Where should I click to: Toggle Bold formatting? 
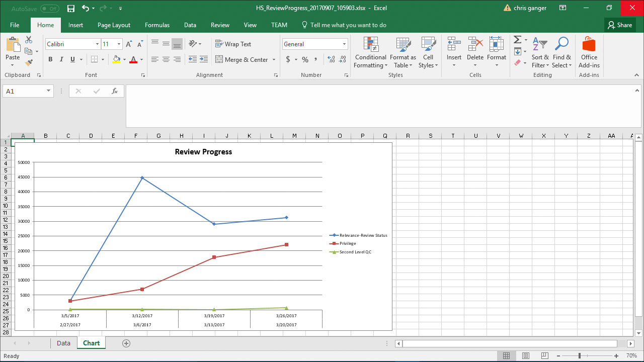pos(50,59)
